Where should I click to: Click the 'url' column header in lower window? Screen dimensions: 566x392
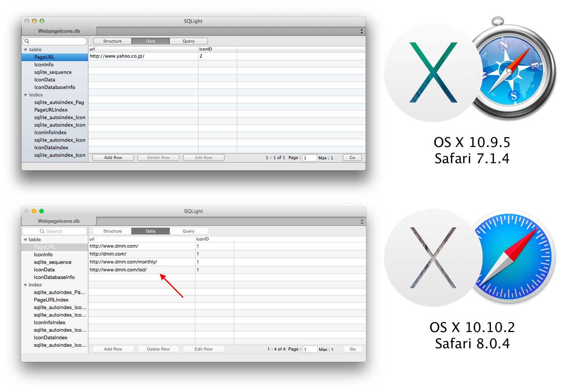point(142,239)
